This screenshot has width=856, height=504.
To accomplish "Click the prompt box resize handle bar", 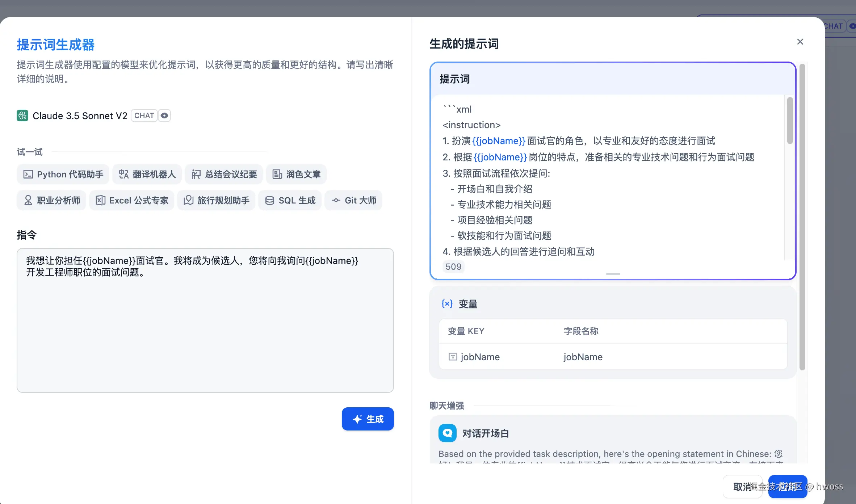I will 613,274.
